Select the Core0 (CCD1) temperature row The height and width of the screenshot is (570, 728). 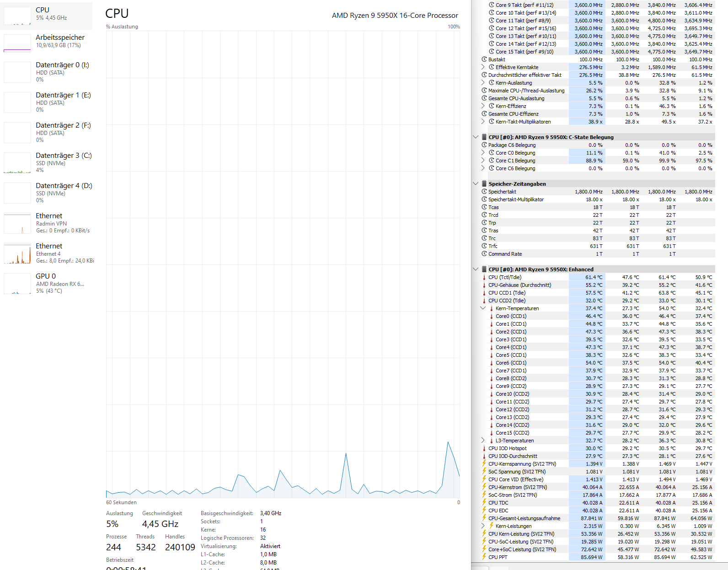click(x=597, y=316)
